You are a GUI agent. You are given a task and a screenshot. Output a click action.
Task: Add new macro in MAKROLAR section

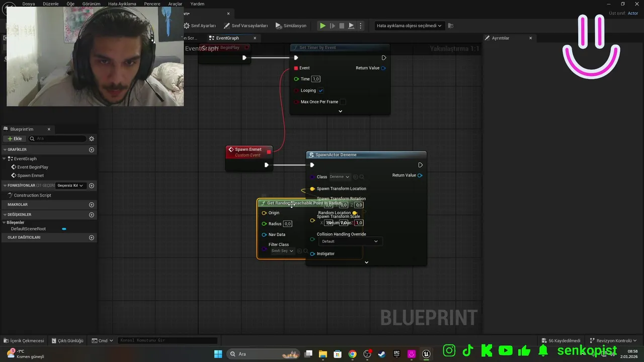[92, 205]
